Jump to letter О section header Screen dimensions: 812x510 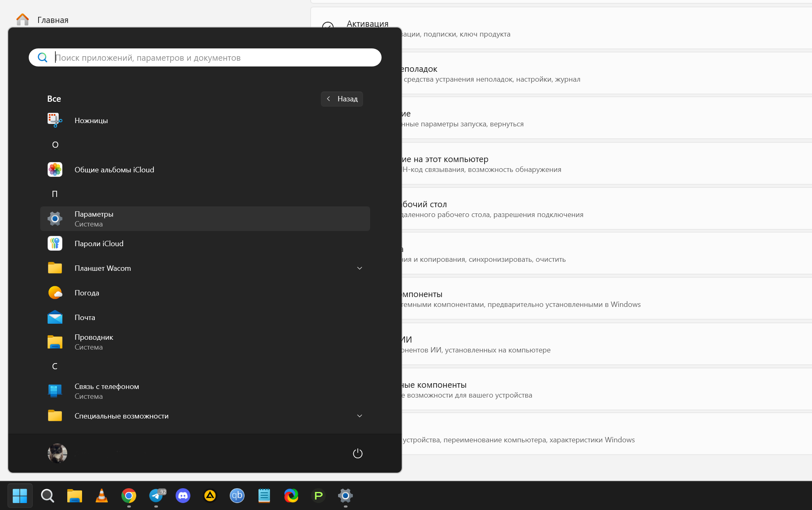(55, 145)
